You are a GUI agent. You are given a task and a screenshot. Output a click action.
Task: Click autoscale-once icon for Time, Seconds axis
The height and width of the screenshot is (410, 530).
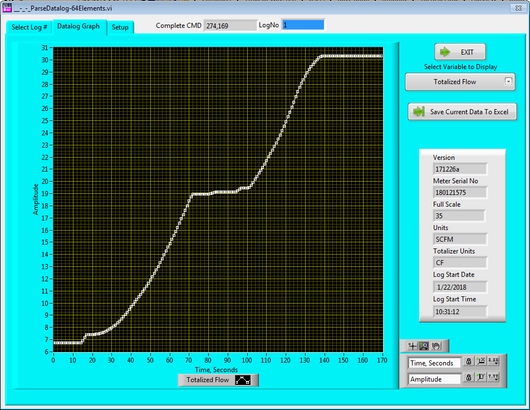(x=481, y=362)
